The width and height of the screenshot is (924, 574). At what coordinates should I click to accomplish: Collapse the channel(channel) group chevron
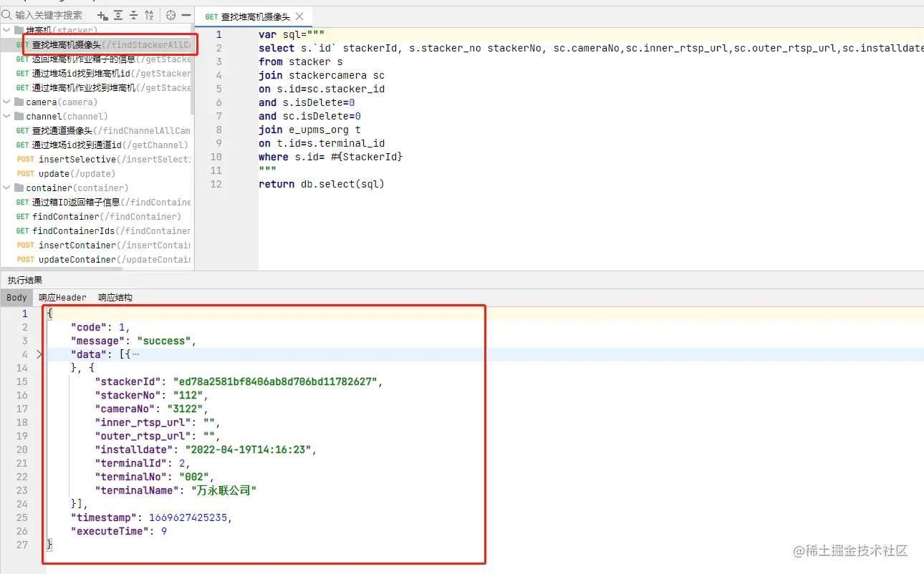click(7, 116)
